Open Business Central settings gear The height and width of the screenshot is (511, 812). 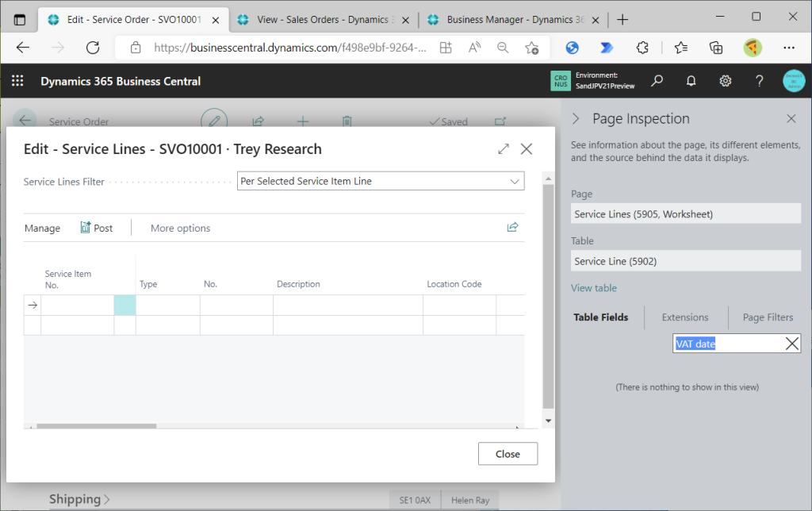(x=725, y=81)
